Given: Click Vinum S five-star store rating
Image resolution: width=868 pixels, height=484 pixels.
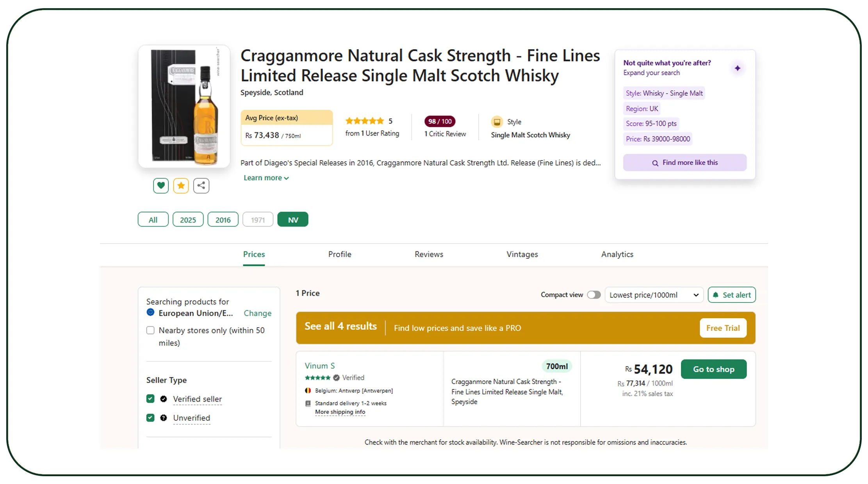Looking at the screenshot, I should pyautogui.click(x=317, y=377).
